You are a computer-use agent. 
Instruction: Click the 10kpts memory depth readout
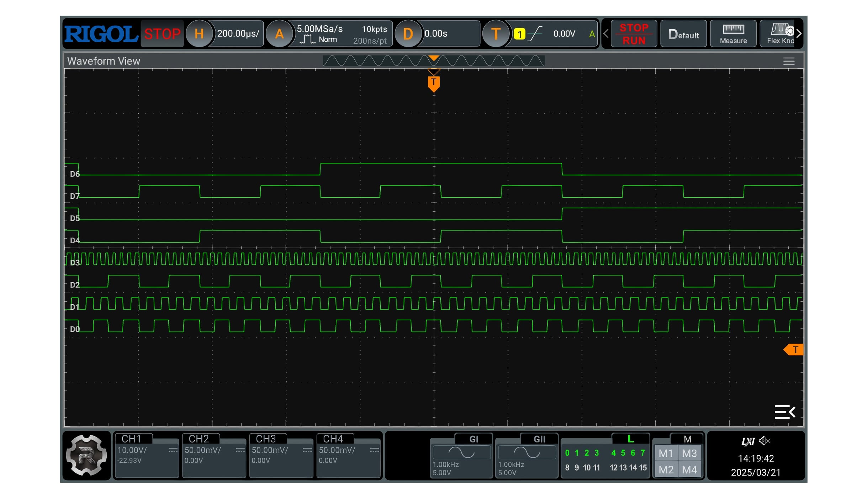374,29
